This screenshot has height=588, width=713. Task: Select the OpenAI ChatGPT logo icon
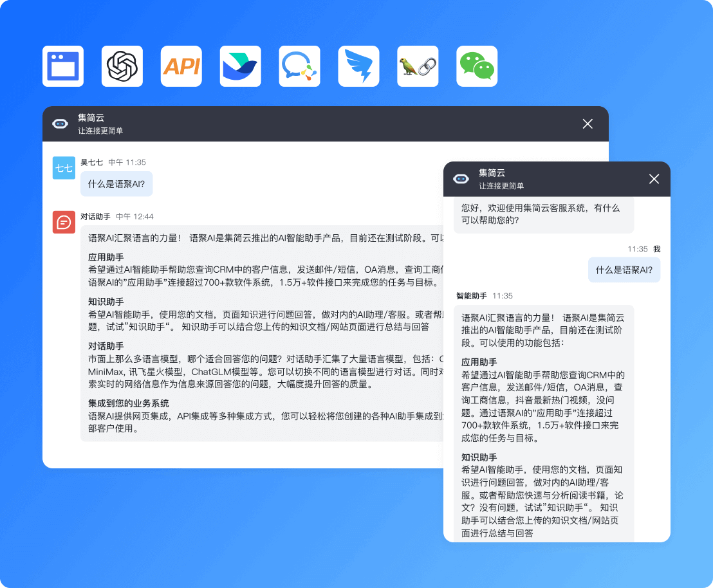tap(122, 66)
